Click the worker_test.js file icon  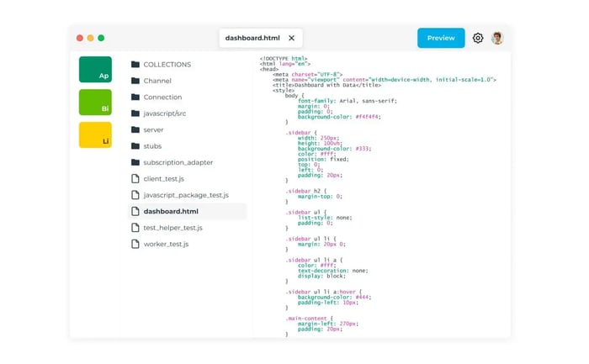[x=135, y=244]
